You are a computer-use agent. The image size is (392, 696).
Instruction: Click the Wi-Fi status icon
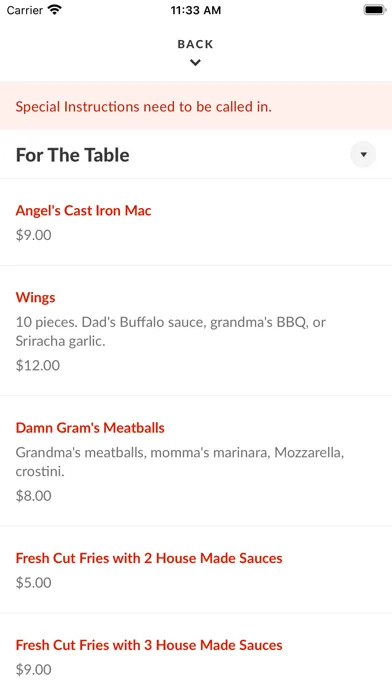55,10
